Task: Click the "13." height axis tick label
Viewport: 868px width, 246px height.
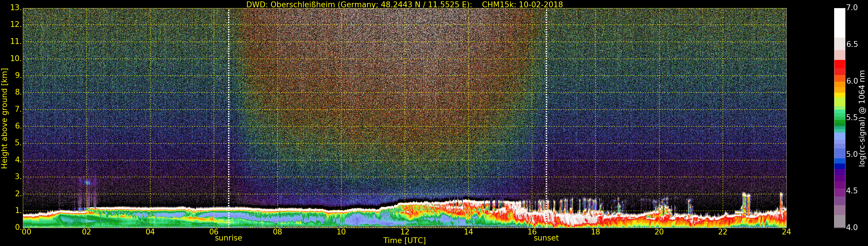Action: pos(16,8)
